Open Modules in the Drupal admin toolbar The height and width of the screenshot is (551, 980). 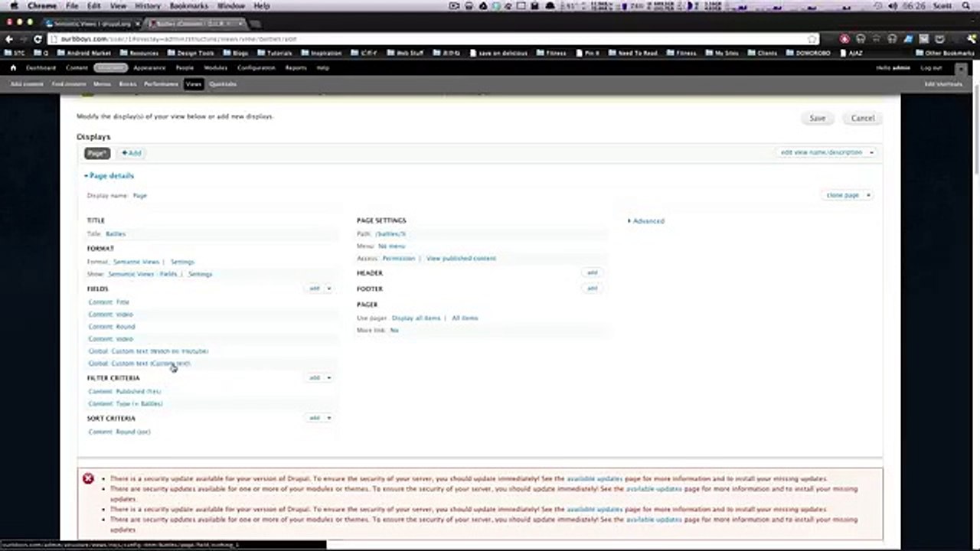[215, 67]
